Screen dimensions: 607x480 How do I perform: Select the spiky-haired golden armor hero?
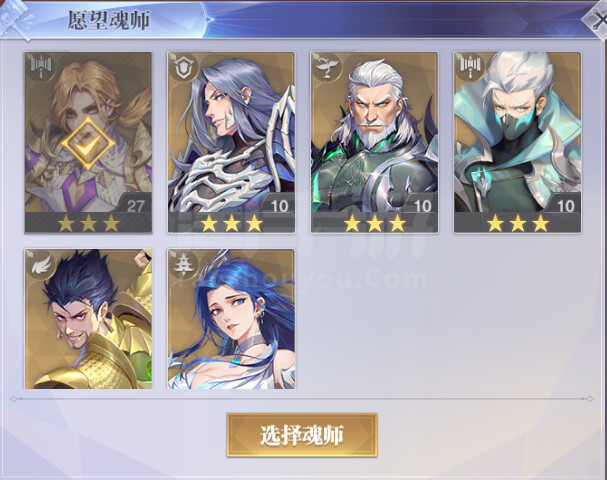88,319
